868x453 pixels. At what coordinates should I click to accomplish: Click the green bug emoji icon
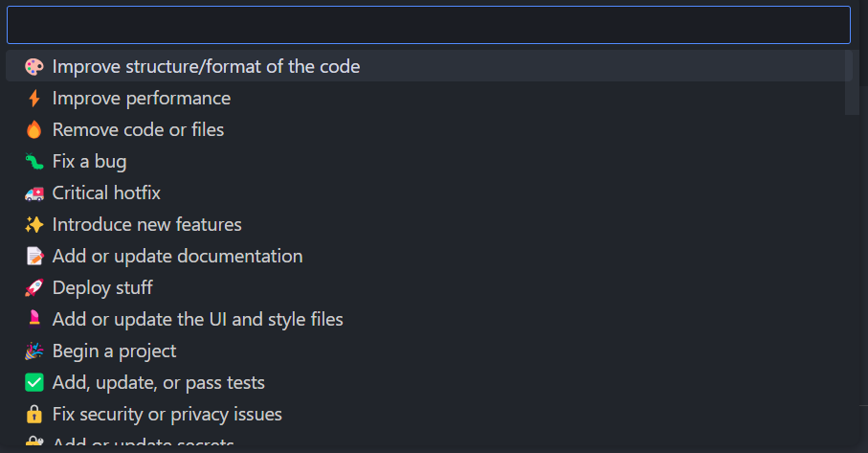pyautogui.click(x=34, y=162)
